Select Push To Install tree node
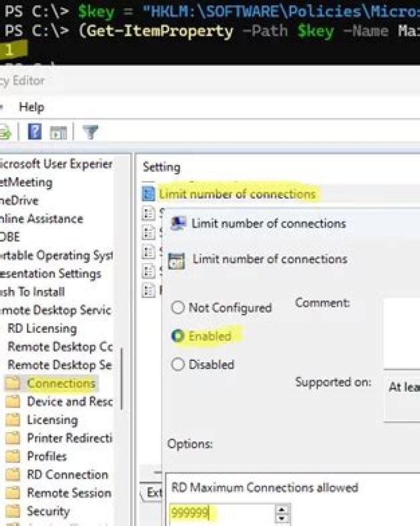The width and height of the screenshot is (420, 526). tap(32, 292)
